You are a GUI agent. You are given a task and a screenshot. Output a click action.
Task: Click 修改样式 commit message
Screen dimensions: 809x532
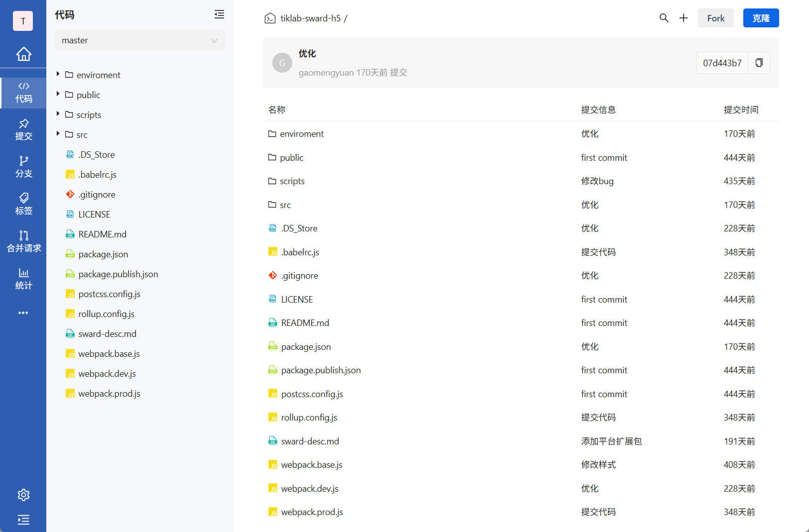coord(598,465)
